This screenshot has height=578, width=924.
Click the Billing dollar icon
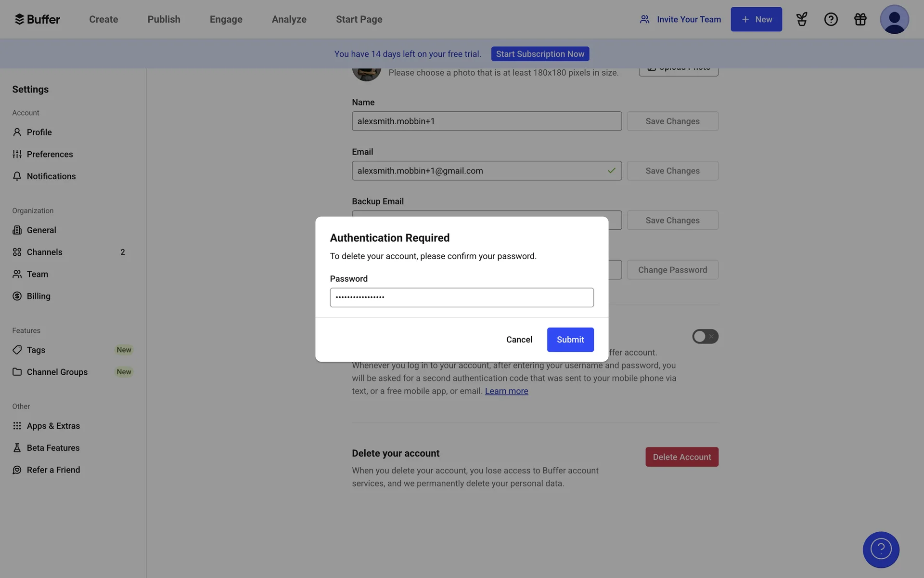pos(17,296)
